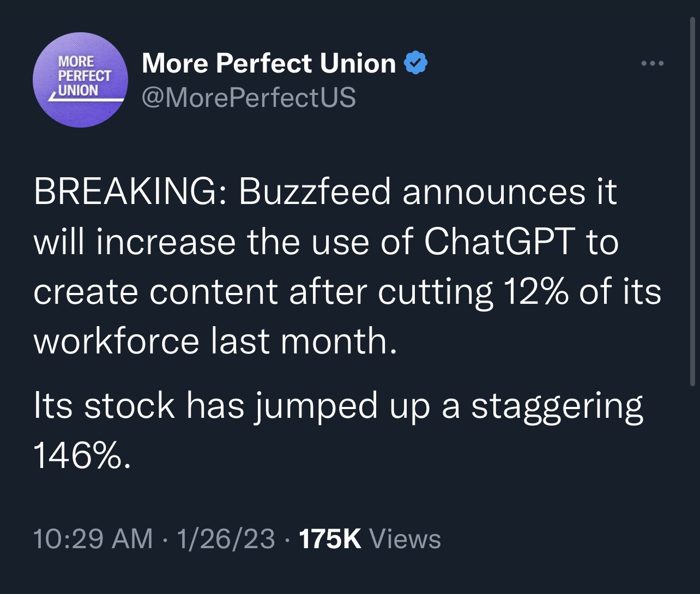This screenshot has height=594, width=700.
Task: Click the word Buzzfeed in the tweet
Action: tap(315, 192)
